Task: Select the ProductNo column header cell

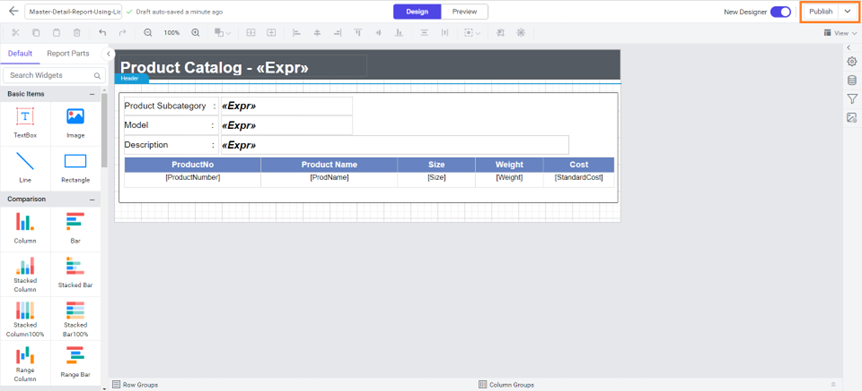Action: pos(192,164)
